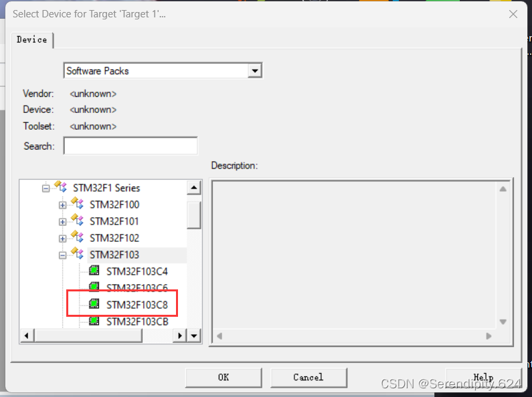This screenshot has width=532, height=397.
Task: Select STM32F103C6 device in tree
Action: [x=137, y=287]
